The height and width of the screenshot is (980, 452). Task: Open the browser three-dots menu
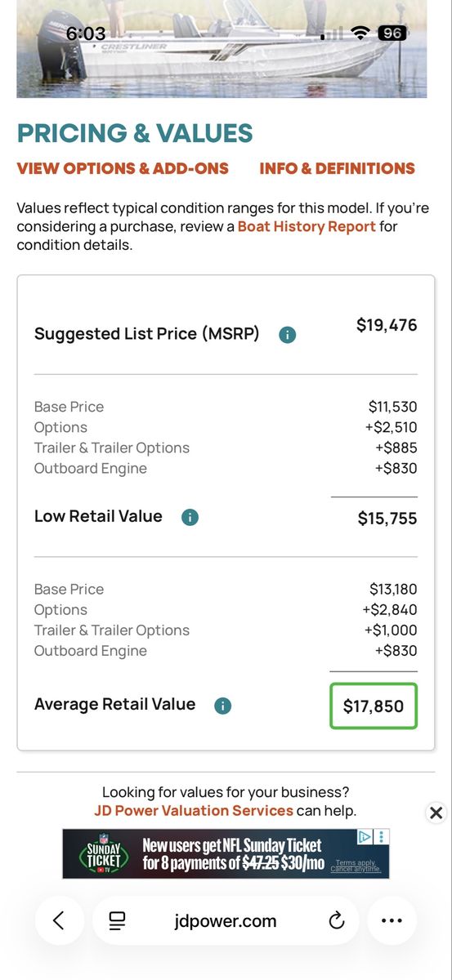tap(392, 920)
